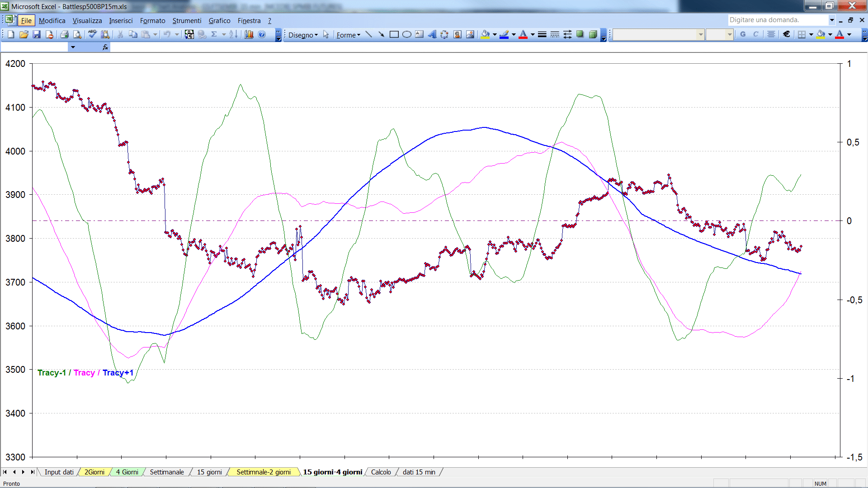Image resolution: width=868 pixels, height=488 pixels.
Task: Switch to the Input dati sheet tab
Action: pos(59,472)
